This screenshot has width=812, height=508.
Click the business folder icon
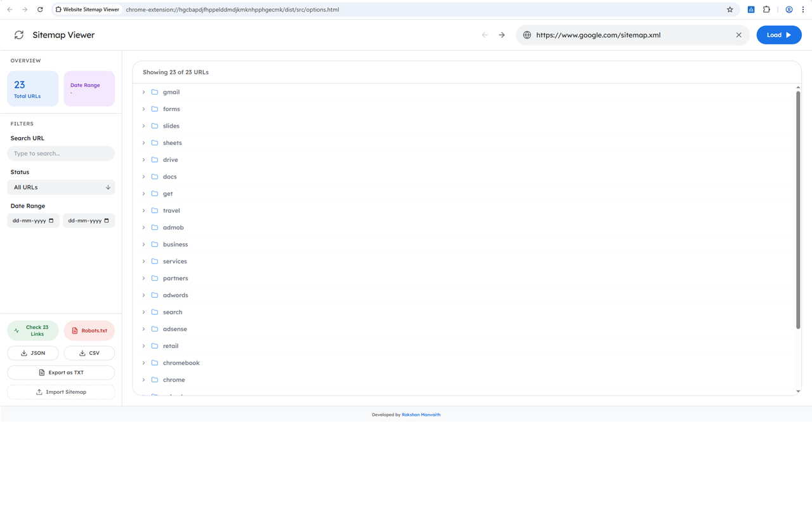[155, 244]
